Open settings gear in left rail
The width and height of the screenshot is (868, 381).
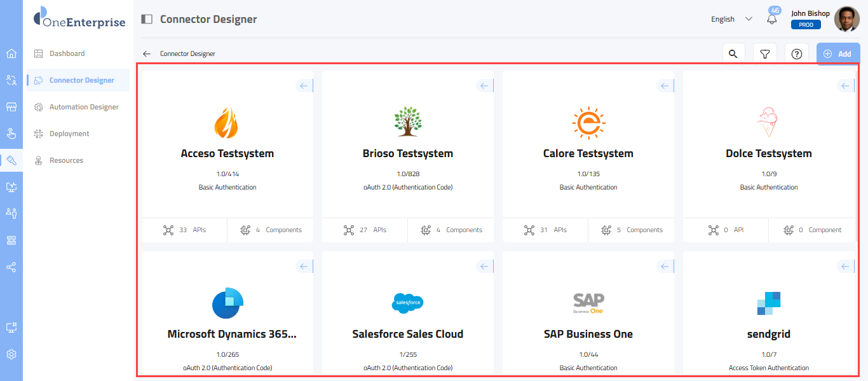11,354
